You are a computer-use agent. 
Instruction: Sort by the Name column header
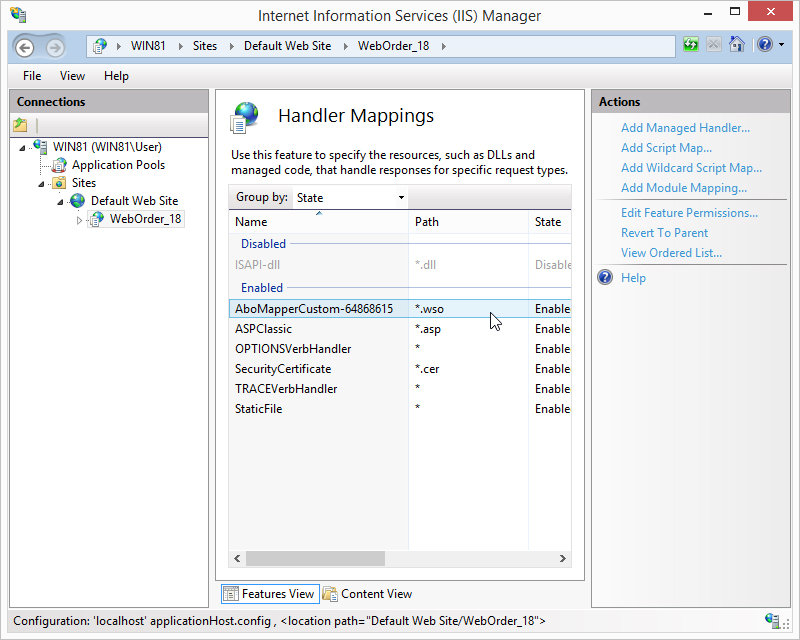pos(319,221)
